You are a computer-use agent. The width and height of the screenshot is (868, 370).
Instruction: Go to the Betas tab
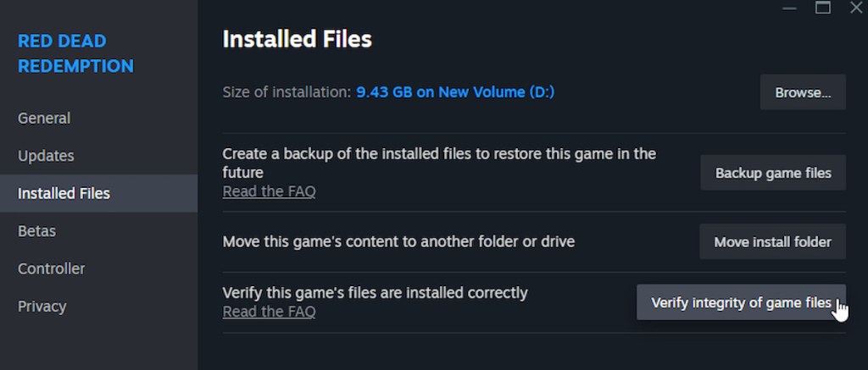(x=36, y=231)
